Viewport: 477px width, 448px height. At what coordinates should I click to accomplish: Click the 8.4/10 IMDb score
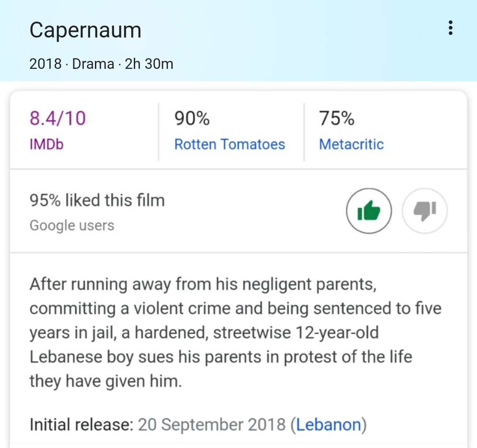pos(57,119)
